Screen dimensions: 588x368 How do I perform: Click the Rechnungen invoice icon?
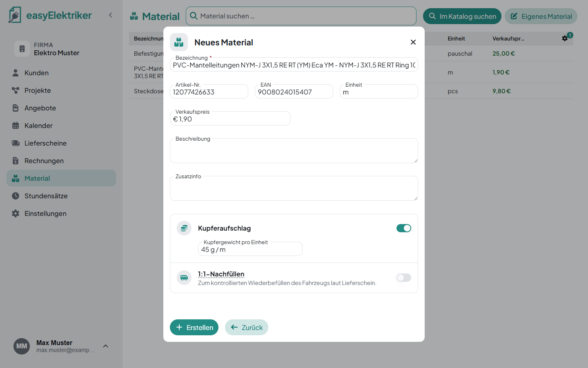(16, 161)
